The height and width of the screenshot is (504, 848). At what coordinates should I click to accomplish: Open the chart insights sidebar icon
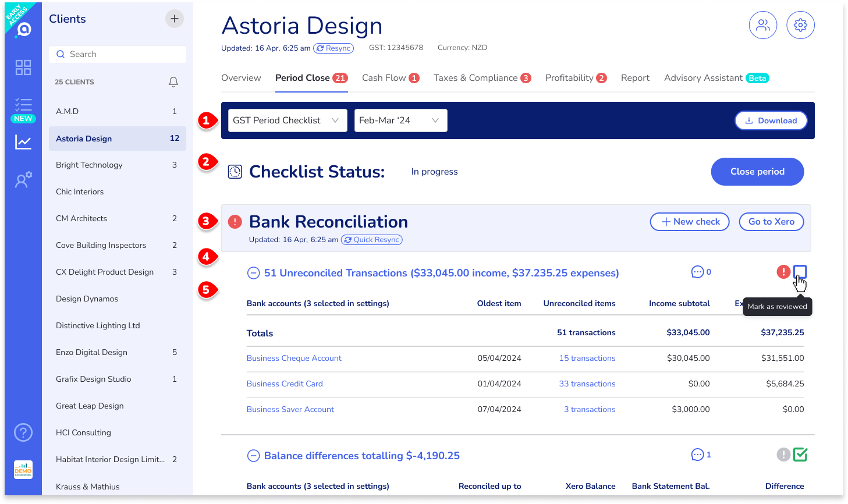pyautogui.click(x=23, y=142)
